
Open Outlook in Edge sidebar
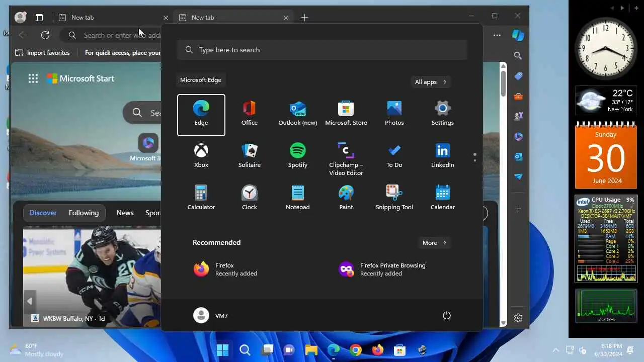[518, 156]
